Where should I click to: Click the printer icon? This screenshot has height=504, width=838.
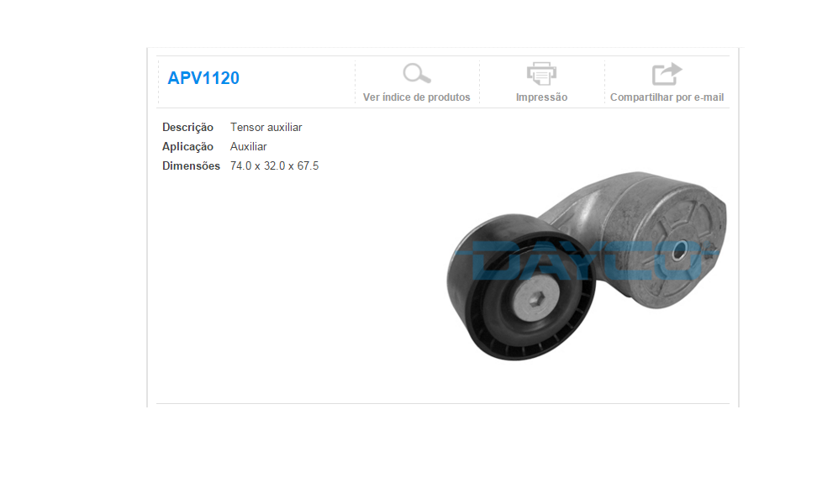pyautogui.click(x=541, y=74)
